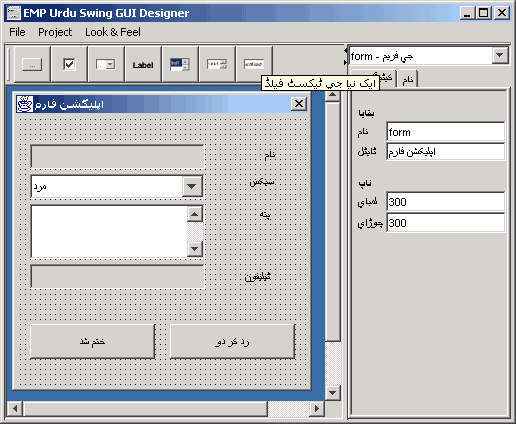The image size is (516, 424).
Task: Open the Look & Feel menu
Action: 113,32
